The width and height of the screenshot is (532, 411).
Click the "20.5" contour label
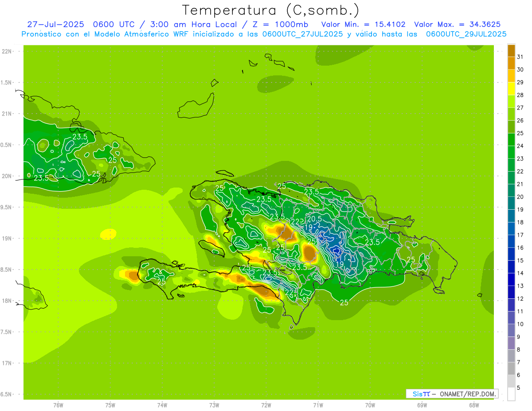[314, 219]
